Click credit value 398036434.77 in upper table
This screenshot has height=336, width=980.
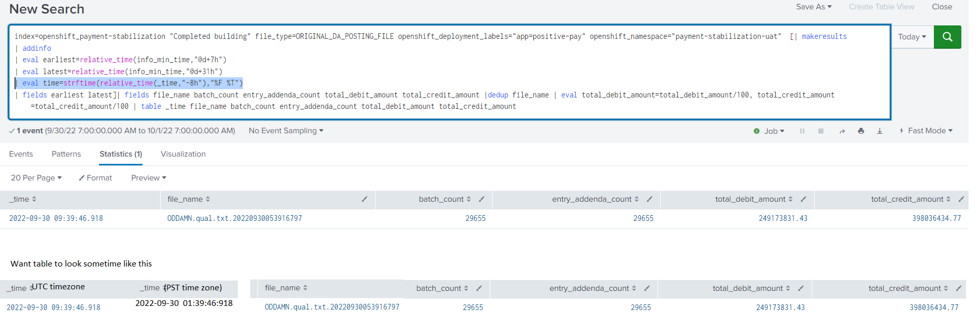tap(936, 218)
